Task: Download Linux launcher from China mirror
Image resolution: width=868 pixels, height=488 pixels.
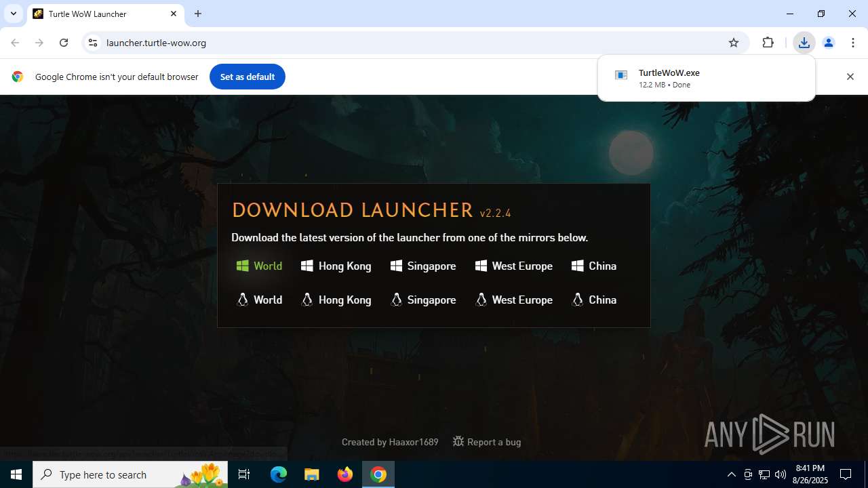Action: pyautogui.click(x=594, y=300)
